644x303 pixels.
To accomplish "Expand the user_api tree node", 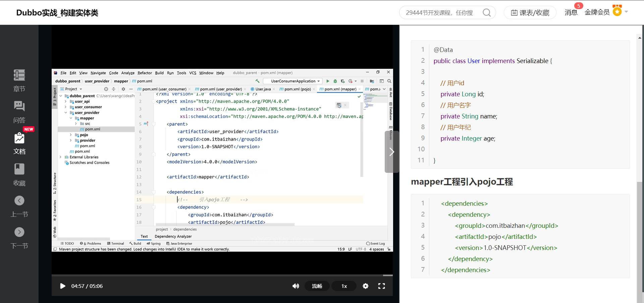I will [66, 101].
